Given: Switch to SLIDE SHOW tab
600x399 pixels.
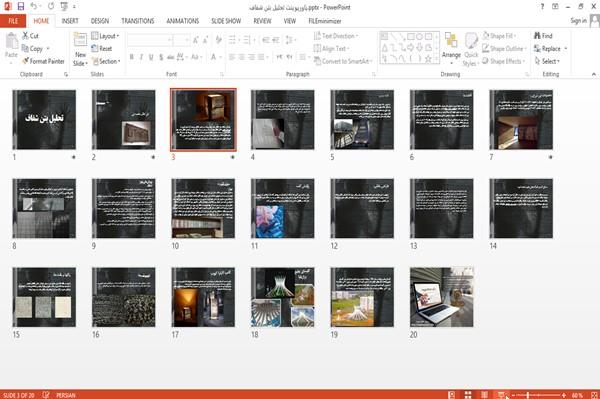Looking at the screenshot, I should 226,21.
